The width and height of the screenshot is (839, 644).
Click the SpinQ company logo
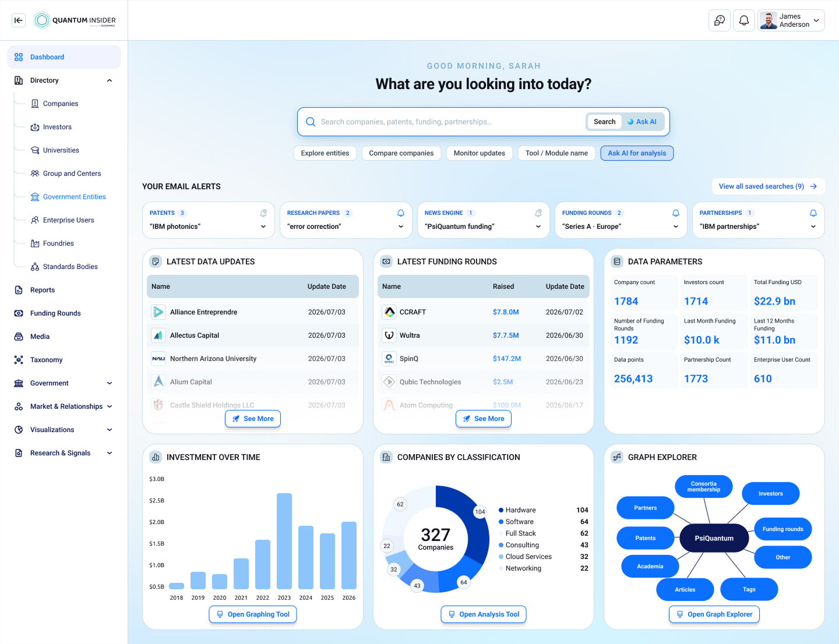tap(389, 359)
